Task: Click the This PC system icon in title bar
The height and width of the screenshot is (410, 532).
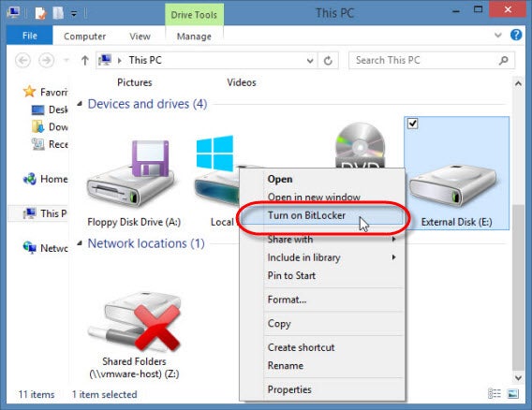Action: 13,13
